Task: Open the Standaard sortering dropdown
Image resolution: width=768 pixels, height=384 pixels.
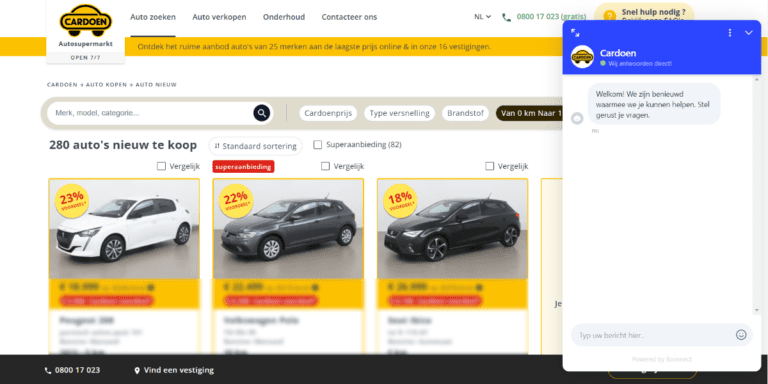Action: coord(255,146)
